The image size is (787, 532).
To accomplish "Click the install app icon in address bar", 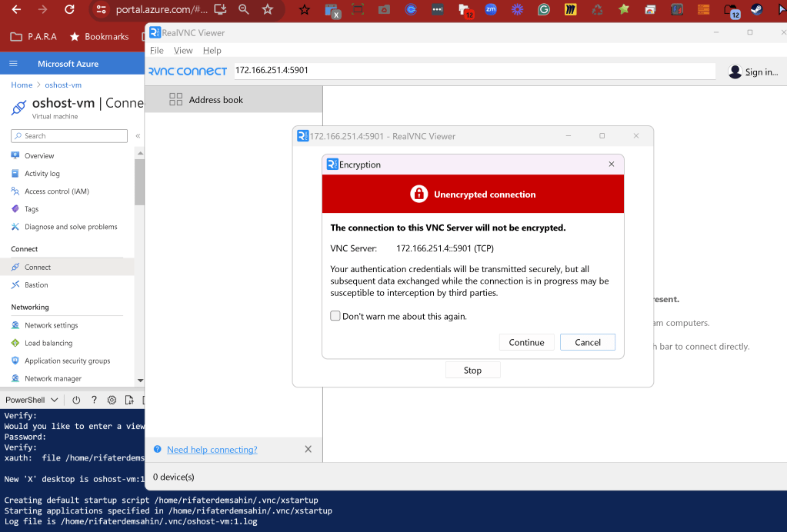I will [220, 9].
